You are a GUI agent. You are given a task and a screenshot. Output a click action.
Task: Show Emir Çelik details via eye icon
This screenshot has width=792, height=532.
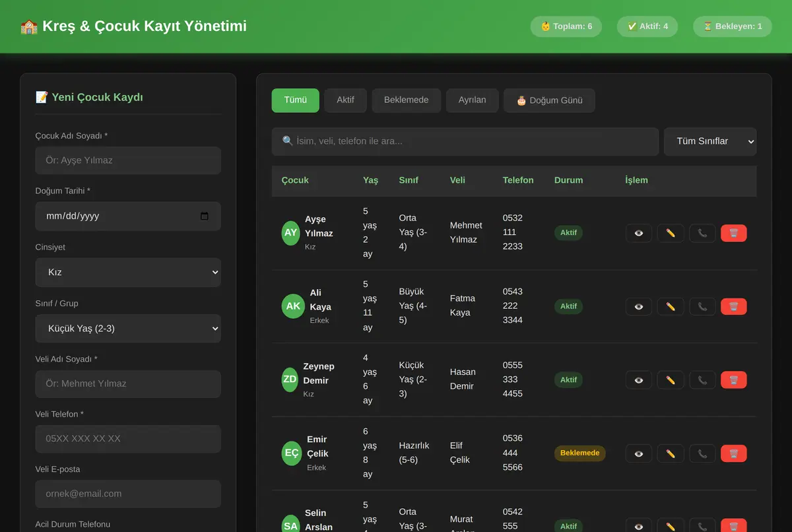[639, 453]
